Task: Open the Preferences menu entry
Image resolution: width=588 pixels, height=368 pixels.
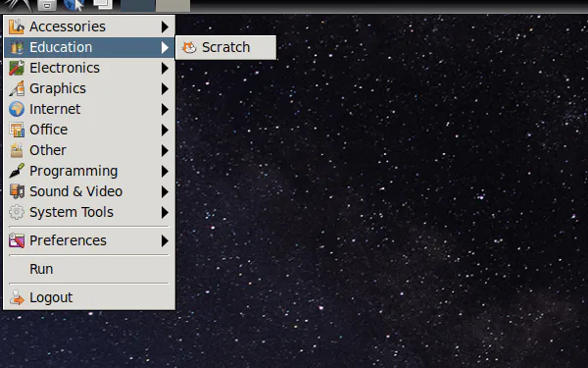Action: pyautogui.click(x=89, y=240)
